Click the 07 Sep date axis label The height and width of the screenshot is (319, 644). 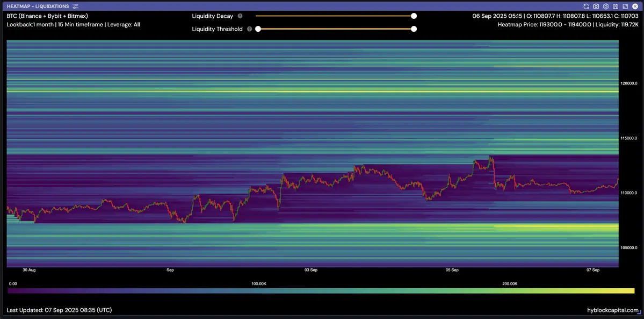coord(593,271)
